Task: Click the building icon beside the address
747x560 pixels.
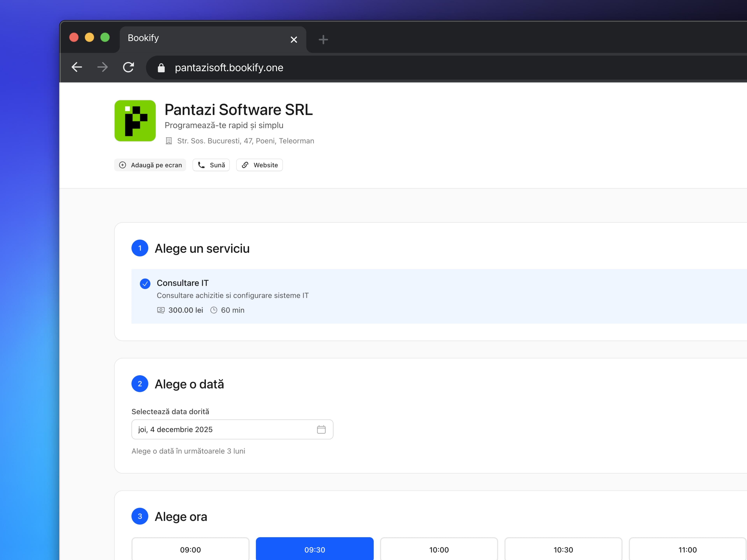Action: (168, 141)
